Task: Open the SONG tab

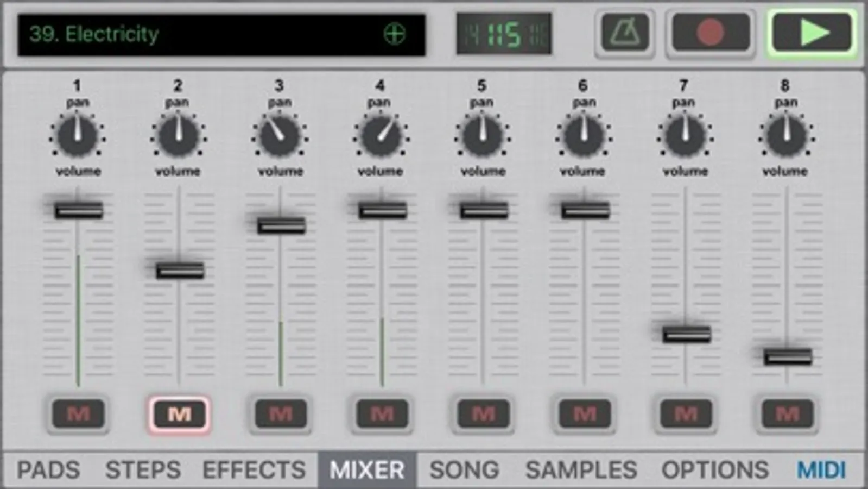Action: pyautogui.click(x=464, y=470)
